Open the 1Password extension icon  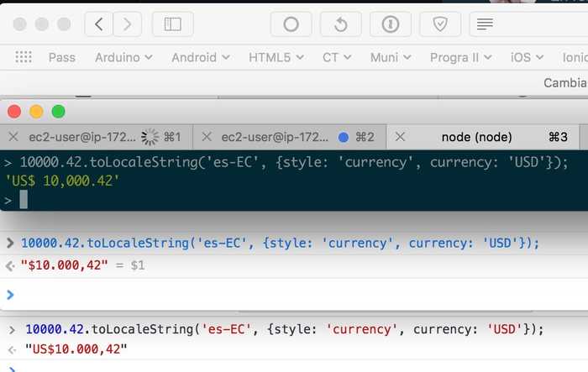(x=391, y=24)
